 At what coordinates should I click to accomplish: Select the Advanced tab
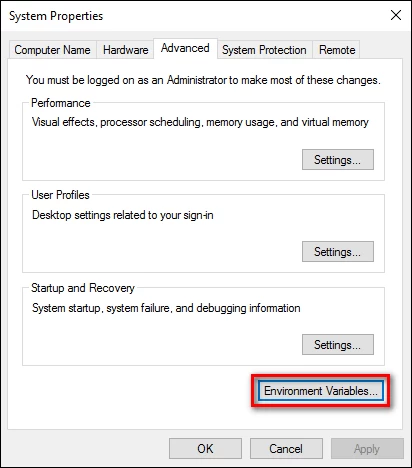185,48
